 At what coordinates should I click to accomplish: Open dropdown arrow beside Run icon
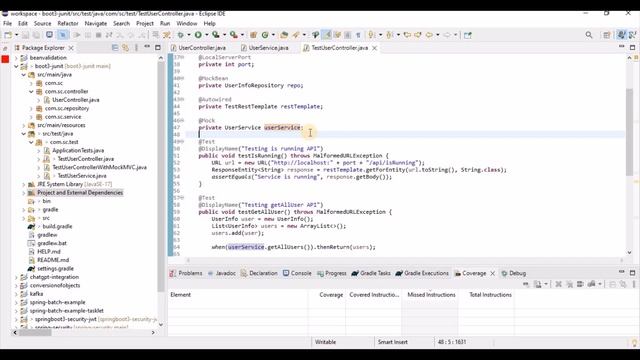coord(206,35)
